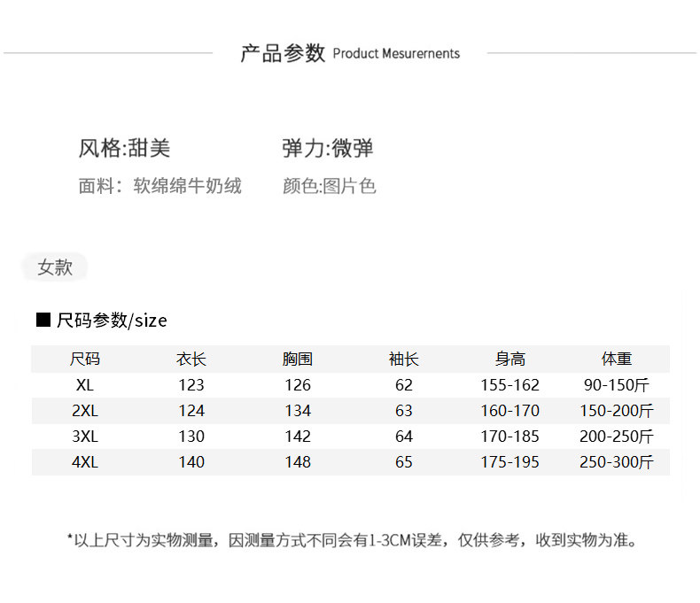Click height range 160-170

[509, 410]
